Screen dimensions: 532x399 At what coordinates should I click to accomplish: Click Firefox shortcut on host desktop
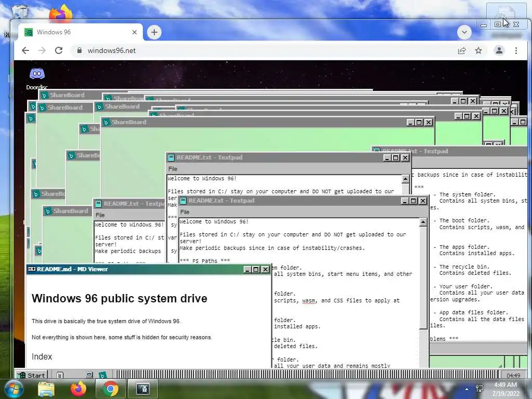(61, 13)
